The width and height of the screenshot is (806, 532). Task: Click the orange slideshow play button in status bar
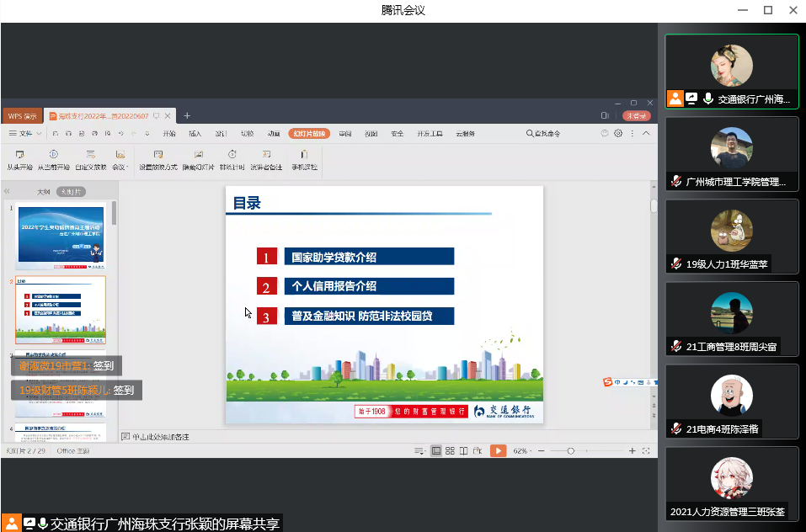click(498, 451)
